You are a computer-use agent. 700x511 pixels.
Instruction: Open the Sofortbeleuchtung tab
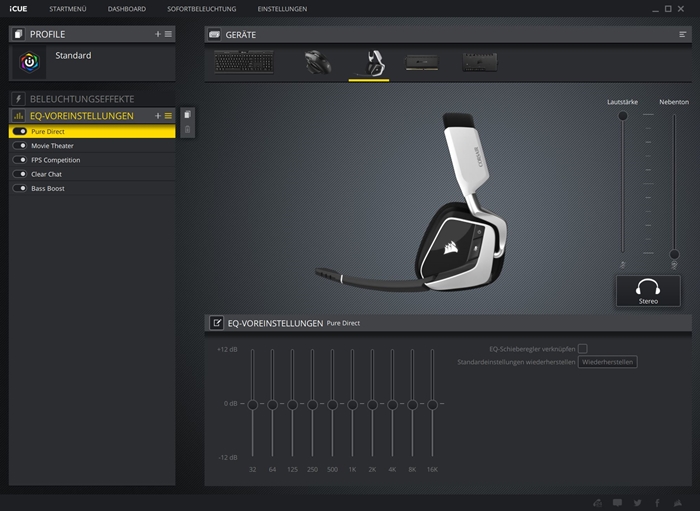point(202,9)
